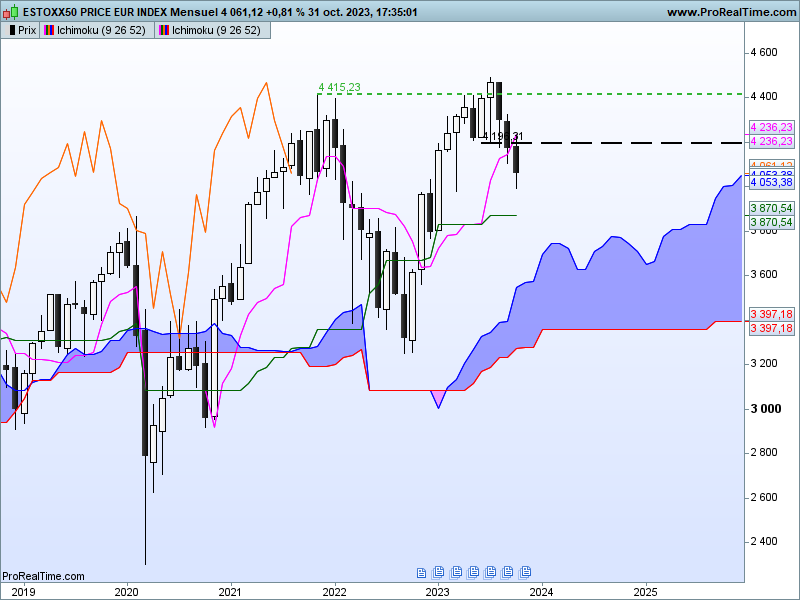Click the 4 600 price axis label

coord(764,53)
